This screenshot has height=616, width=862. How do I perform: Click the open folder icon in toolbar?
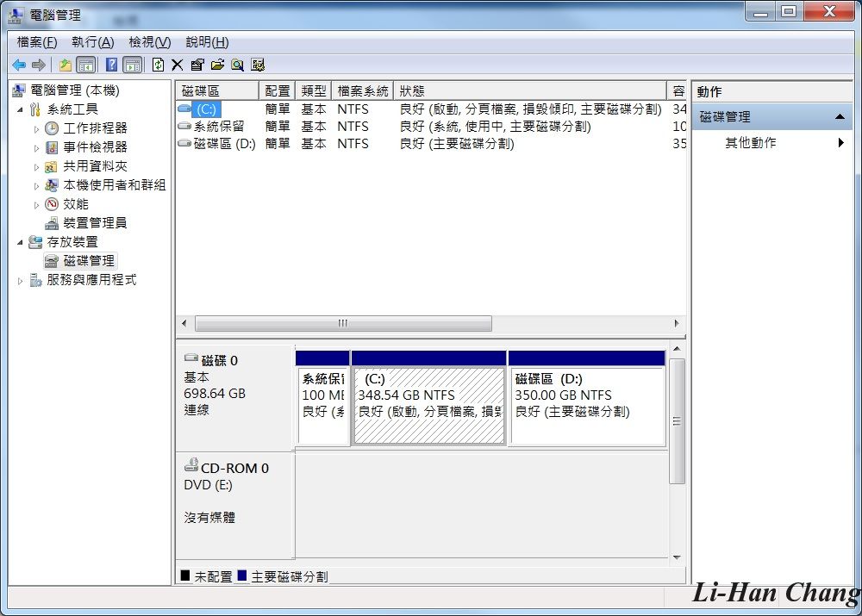(217, 65)
